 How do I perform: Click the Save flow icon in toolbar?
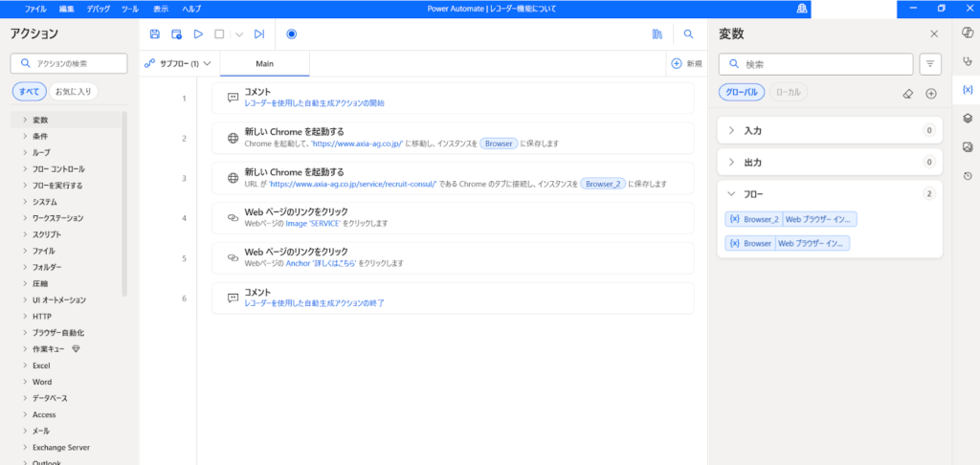coord(155,34)
